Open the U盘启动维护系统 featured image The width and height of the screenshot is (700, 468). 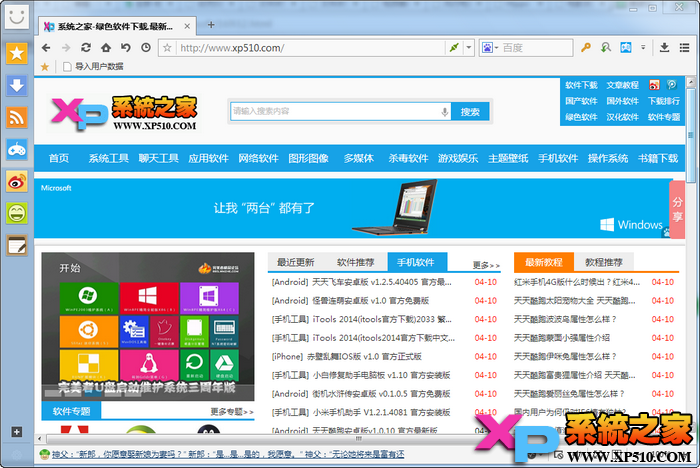point(148,326)
